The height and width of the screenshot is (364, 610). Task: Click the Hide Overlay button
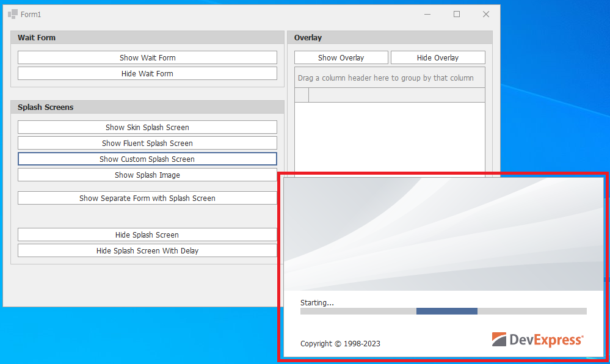click(x=438, y=57)
